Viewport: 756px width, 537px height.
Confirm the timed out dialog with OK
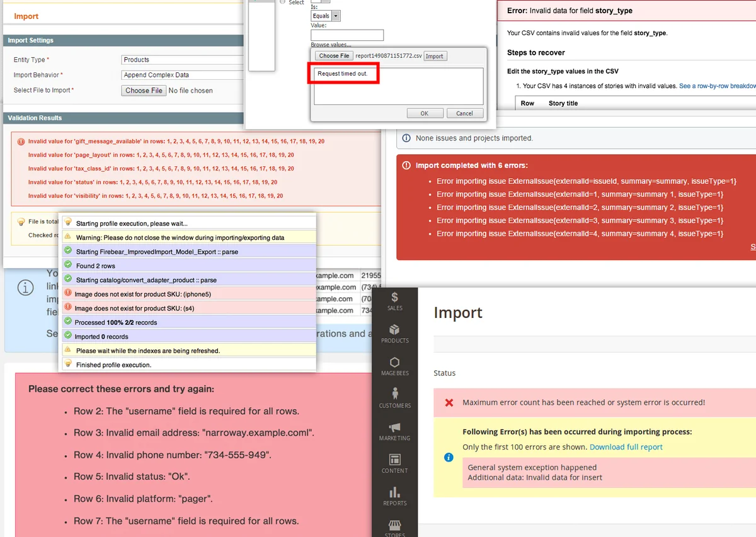click(x=425, y=113)
